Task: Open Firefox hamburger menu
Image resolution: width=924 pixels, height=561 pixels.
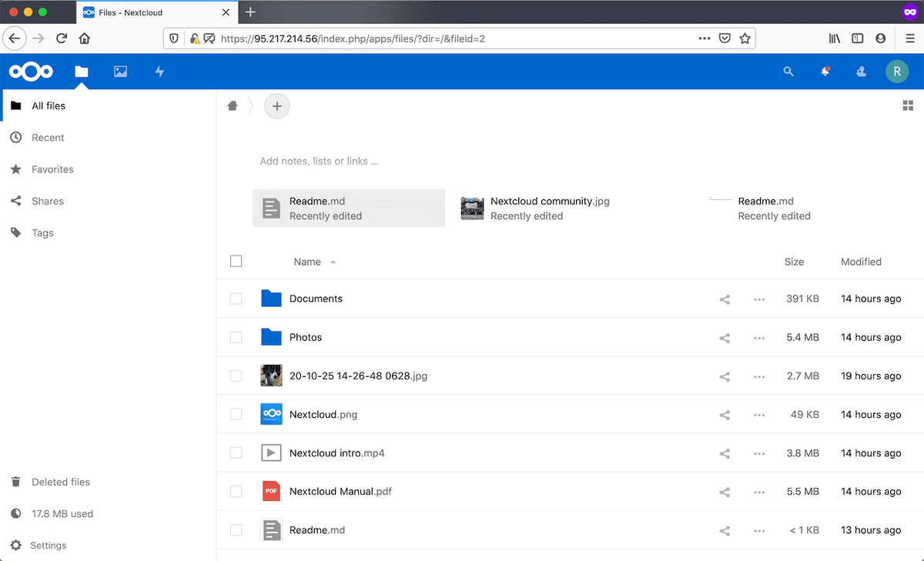Action: click(x=909, y=38)
